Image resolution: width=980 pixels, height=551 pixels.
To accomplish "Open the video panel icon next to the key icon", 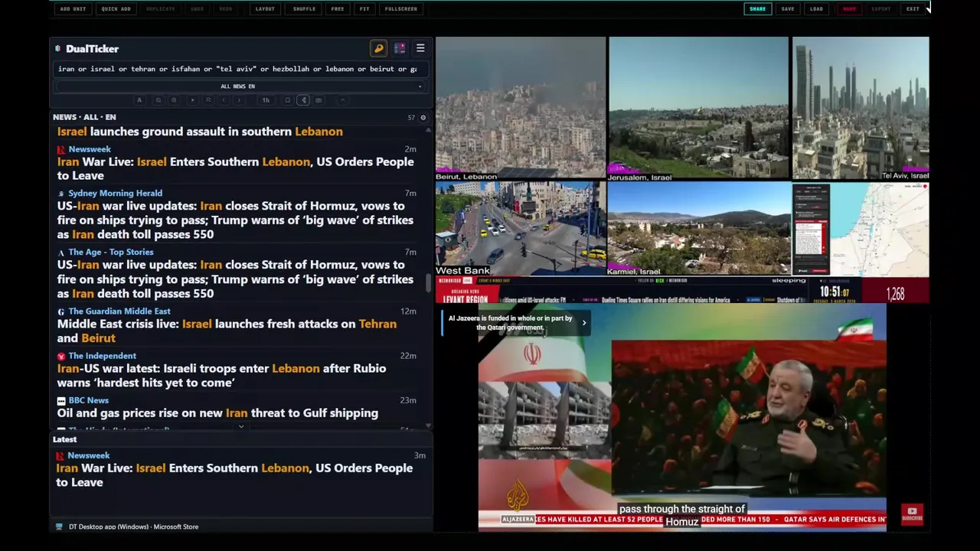I will click(400, 48).
